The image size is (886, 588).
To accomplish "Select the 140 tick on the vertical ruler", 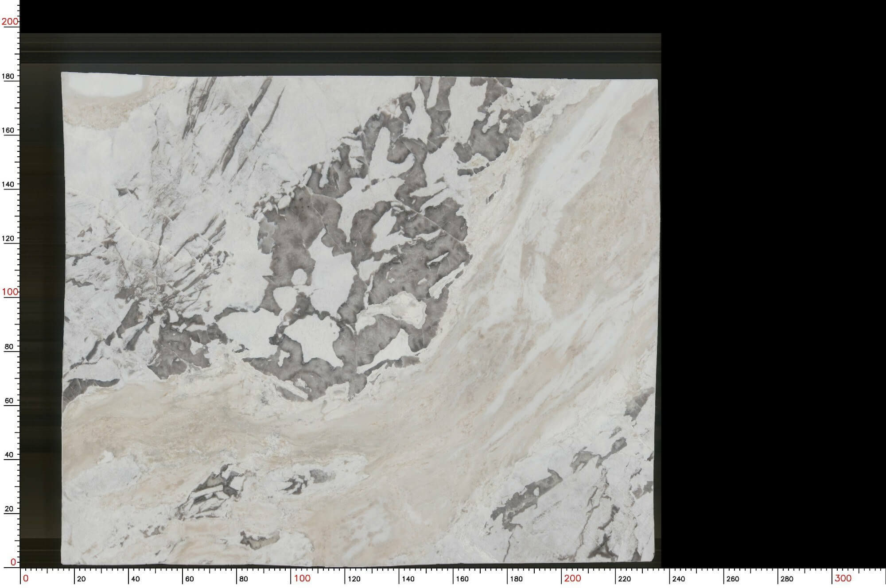I will (x=8, y=184).
